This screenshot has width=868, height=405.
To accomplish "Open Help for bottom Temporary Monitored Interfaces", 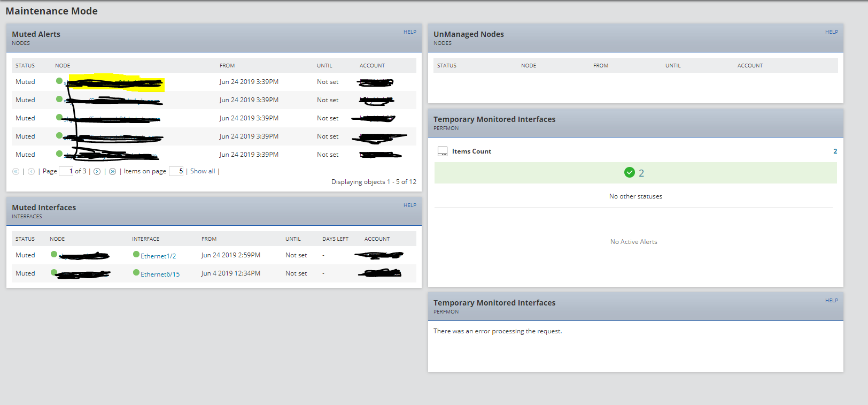I will [x=832, y=301].
